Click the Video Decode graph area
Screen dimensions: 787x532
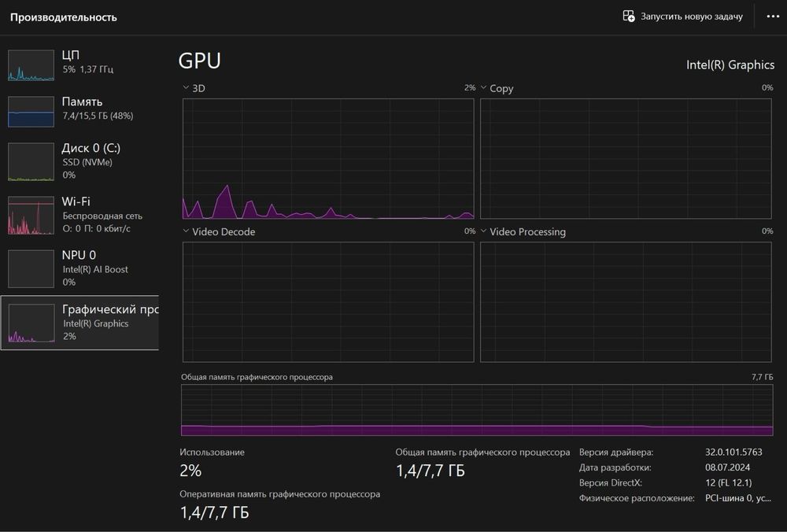coord(328,301)
